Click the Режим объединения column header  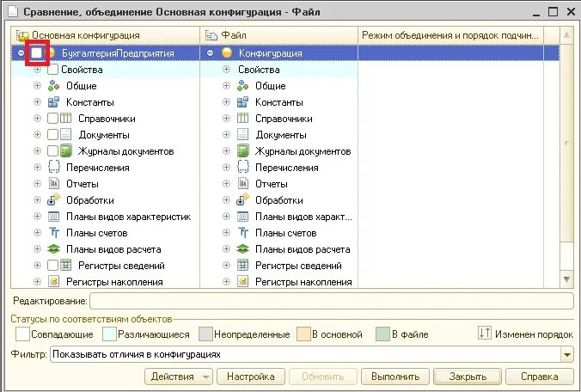tap(450, 35)
